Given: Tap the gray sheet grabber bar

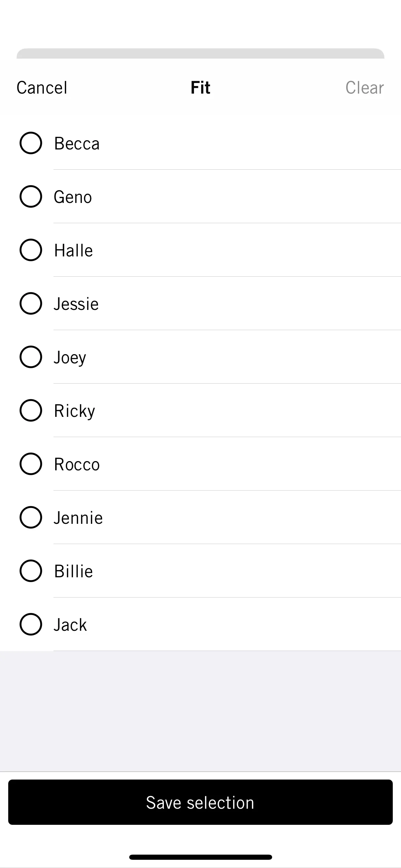Looking at the screenshot, I should click(200, 53).
